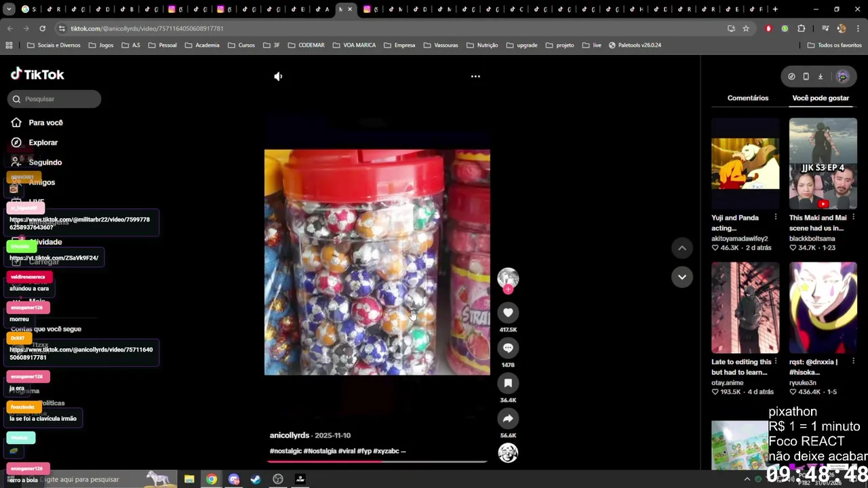
Task: Open options for This Maki and Mai video
Action: (x=853, y=218)
